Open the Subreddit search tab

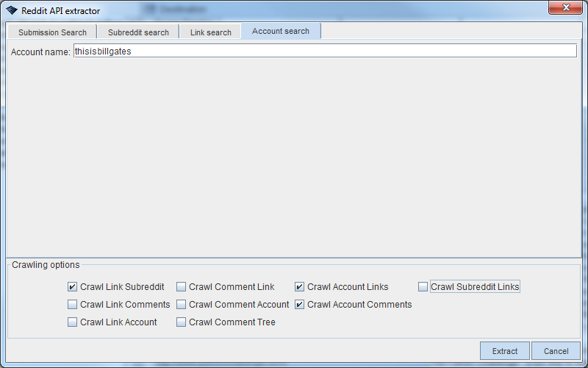tap(138, 32)
